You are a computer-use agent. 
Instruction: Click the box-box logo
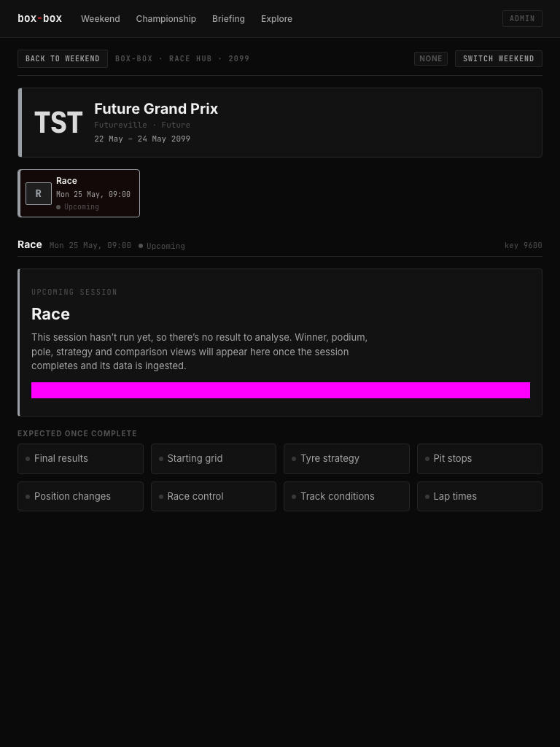[x=39, y=18]
